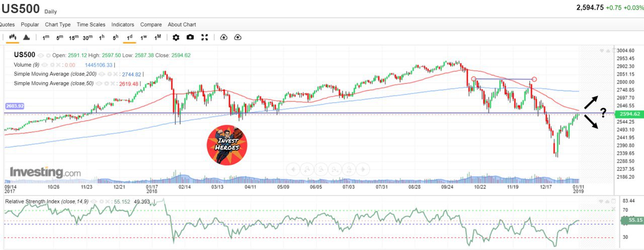Take a chart snapshot with camera icon

190,37
